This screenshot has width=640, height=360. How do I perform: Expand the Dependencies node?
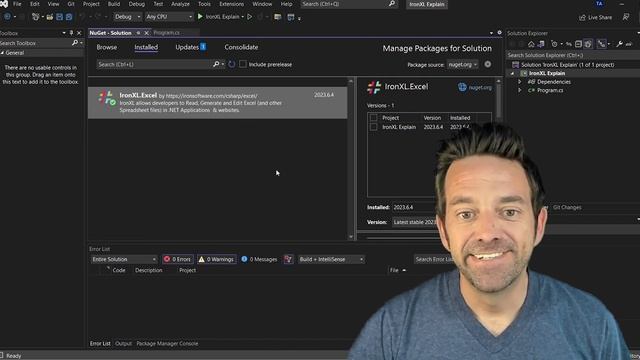(x=520, y=82)
